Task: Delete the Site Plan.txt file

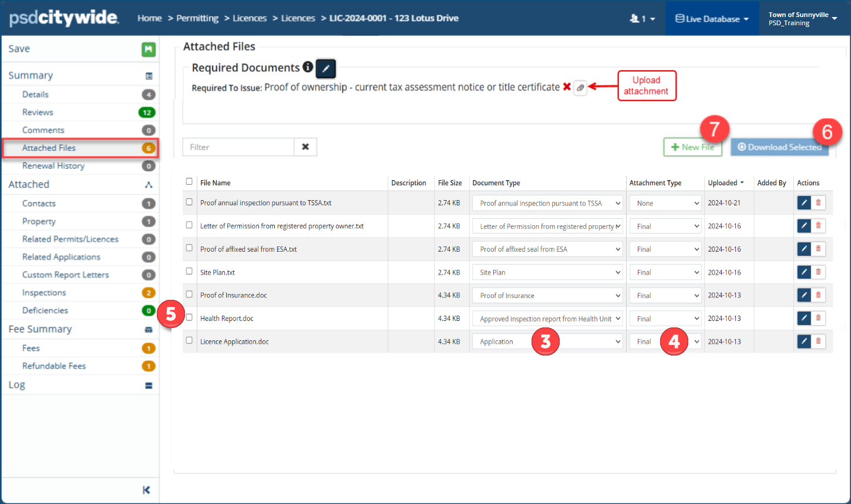Action: [x=818, y=272]
